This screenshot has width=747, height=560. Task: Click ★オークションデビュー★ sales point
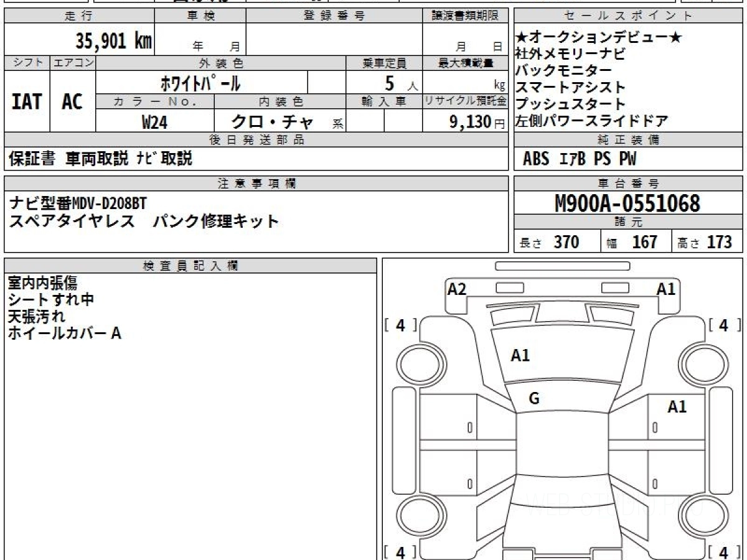[x=599, y=38]
